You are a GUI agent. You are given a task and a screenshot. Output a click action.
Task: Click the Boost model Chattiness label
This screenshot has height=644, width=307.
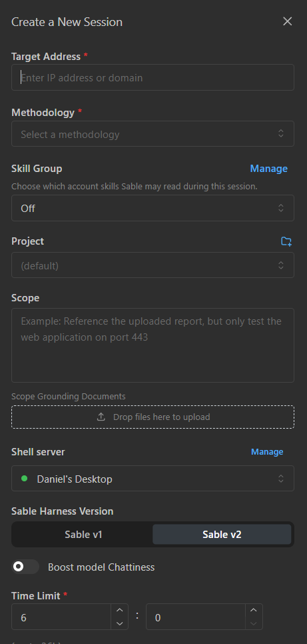101,567
